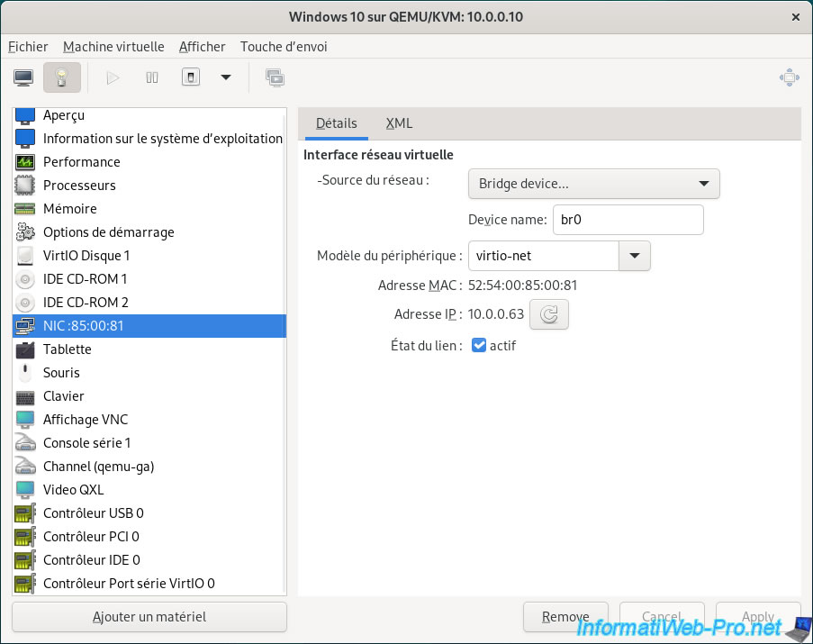Select Contrôleur Port série VirtIO 0
This screenshot has width=813, height=644.
click(x=149, y=584)
